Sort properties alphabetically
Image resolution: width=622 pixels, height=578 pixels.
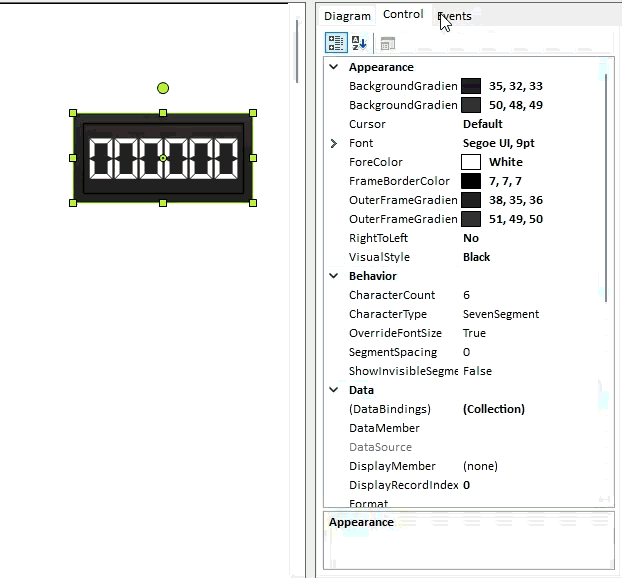[359, 43]
